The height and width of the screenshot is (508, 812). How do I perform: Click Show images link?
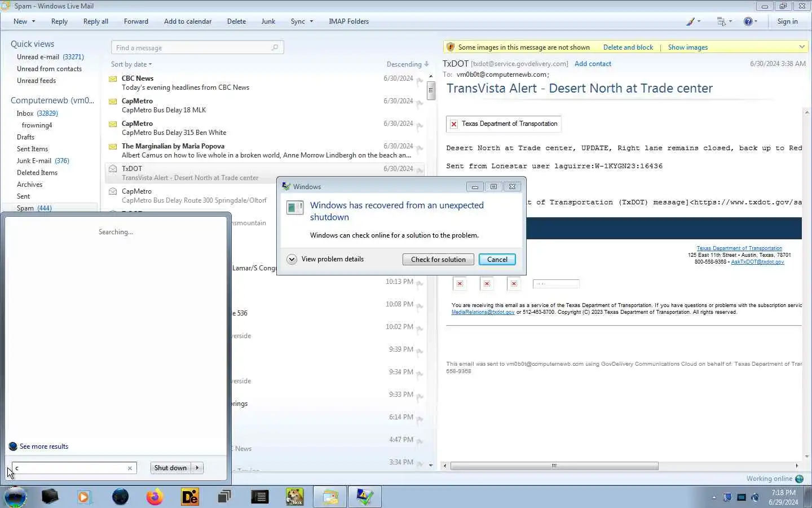687,47
